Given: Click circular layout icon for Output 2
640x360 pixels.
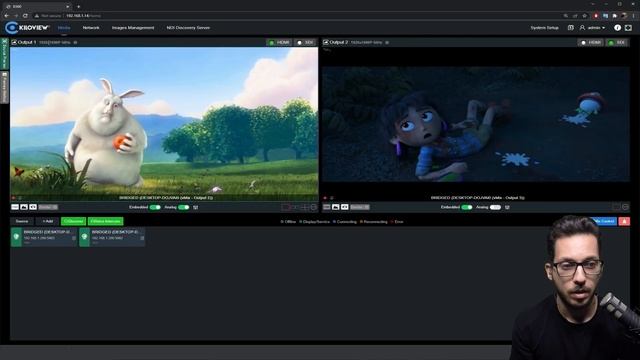Looking at the screenshot, I should pos(625,207).
